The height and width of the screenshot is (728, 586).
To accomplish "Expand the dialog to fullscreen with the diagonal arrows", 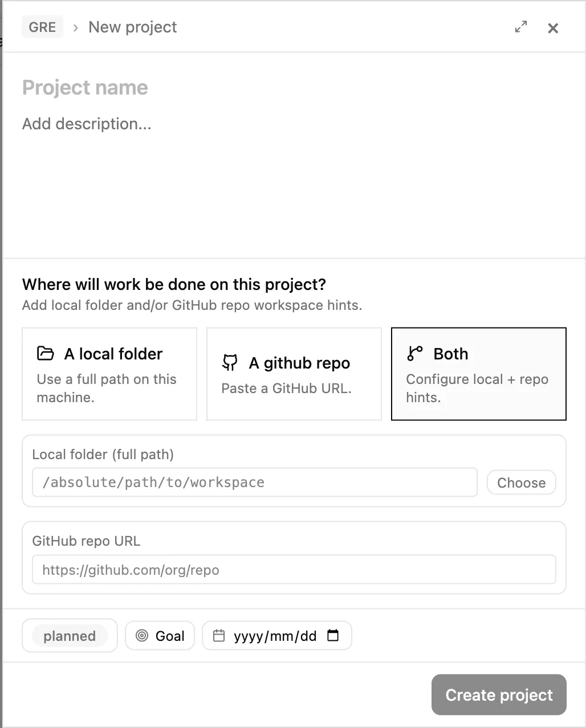I will [520, 27].
